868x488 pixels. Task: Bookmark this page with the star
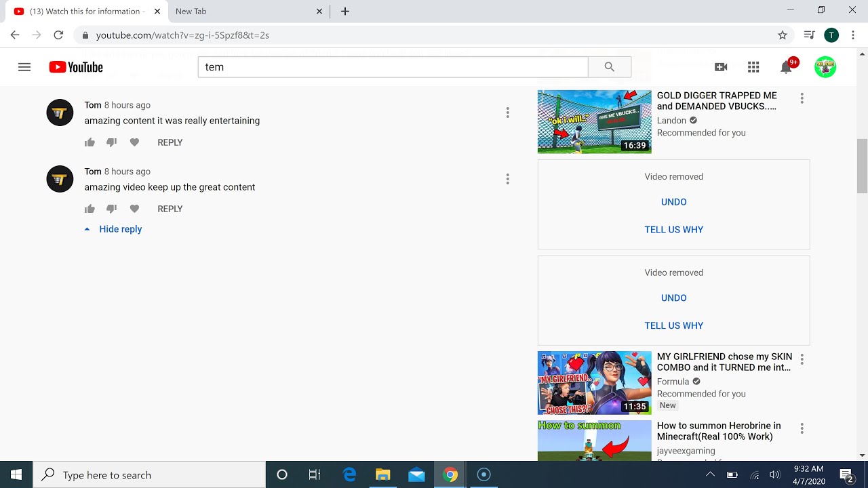[x=783, y=35]
